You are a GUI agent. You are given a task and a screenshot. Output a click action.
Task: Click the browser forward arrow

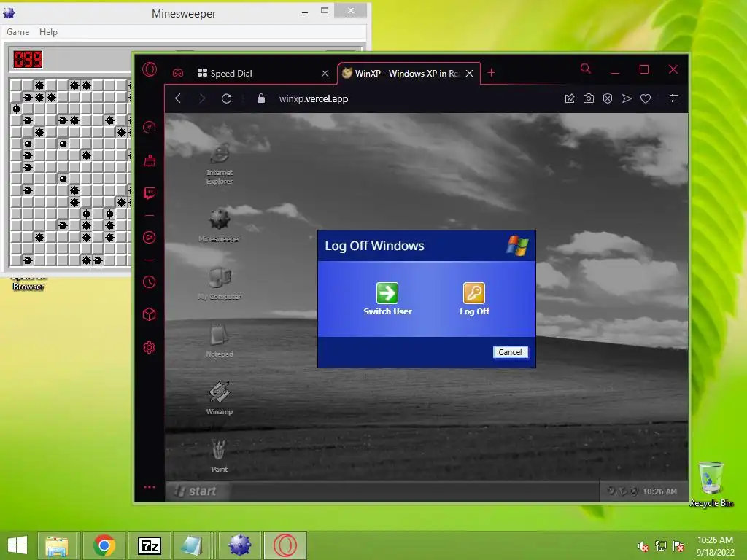(x=202, y=98)
